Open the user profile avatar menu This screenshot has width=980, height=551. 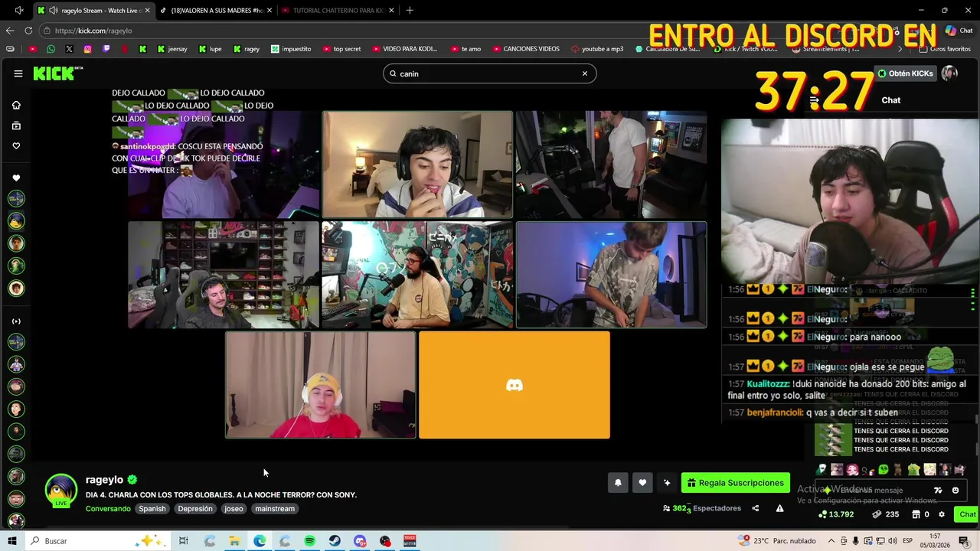[x=949, y=73]
